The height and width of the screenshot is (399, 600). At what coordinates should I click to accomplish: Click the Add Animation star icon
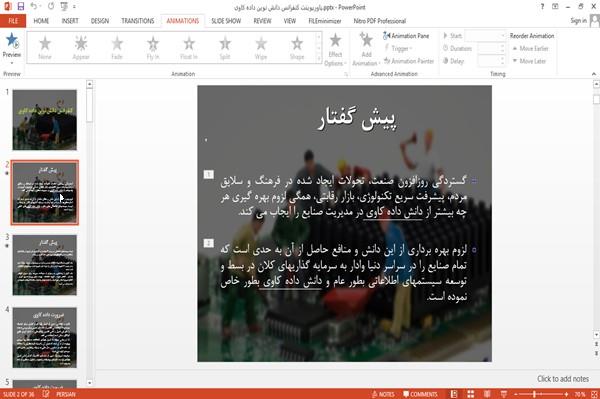click(x=366, y=40)
